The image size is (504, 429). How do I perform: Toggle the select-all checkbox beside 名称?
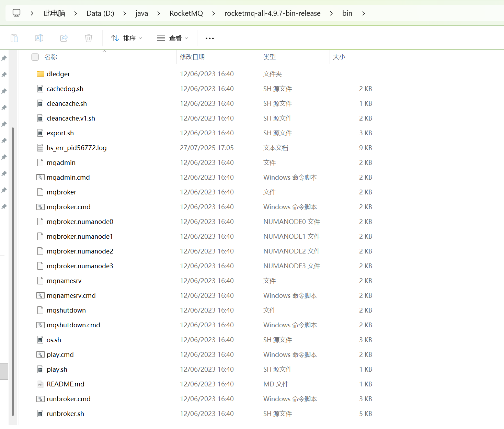point(35,57)
